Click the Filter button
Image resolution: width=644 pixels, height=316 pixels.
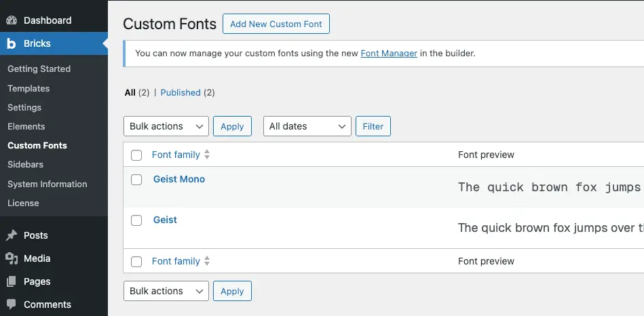tap(373, 126)
